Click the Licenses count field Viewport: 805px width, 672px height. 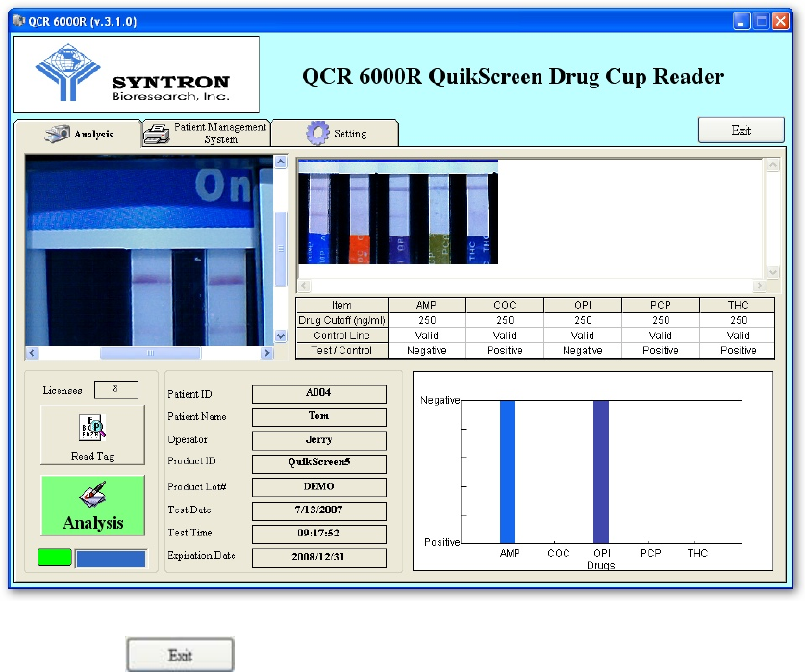116,389
